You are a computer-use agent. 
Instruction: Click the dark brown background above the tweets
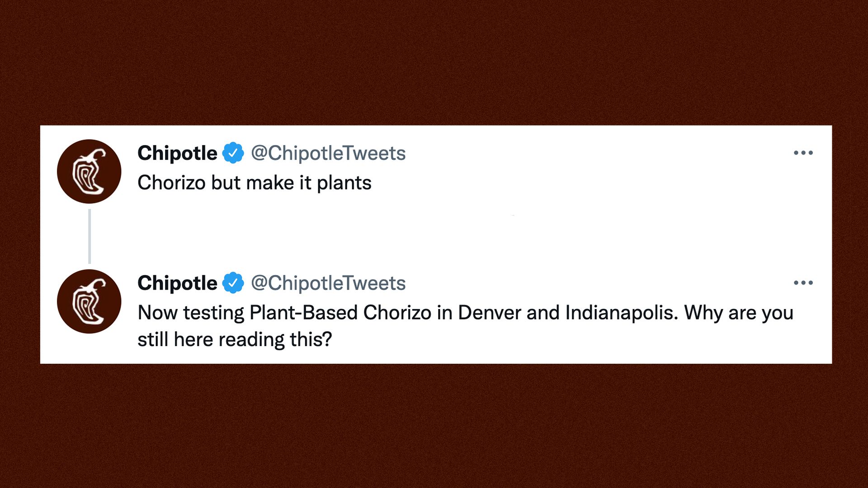(434, 63)
